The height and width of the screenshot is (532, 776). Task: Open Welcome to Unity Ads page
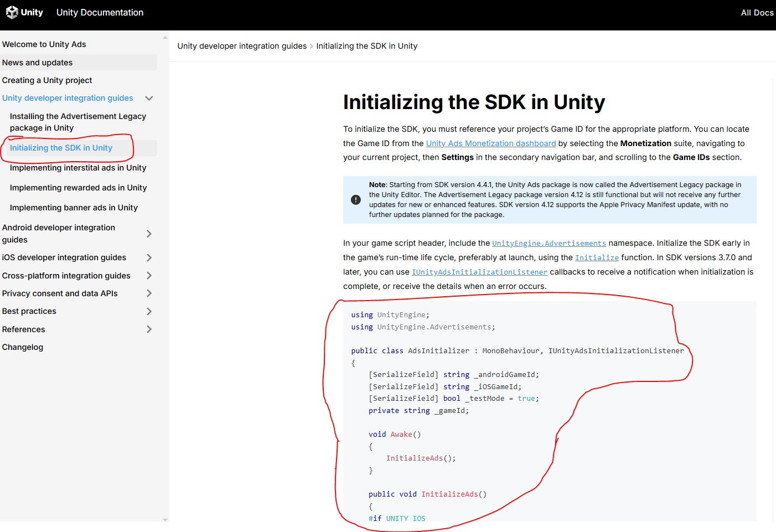[44, 44]
